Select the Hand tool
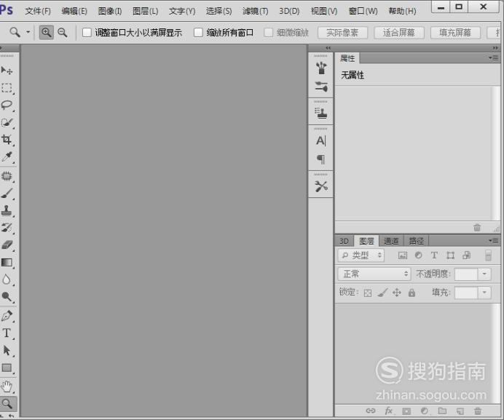This screenshot has width=504, height=420. point(7,387)
